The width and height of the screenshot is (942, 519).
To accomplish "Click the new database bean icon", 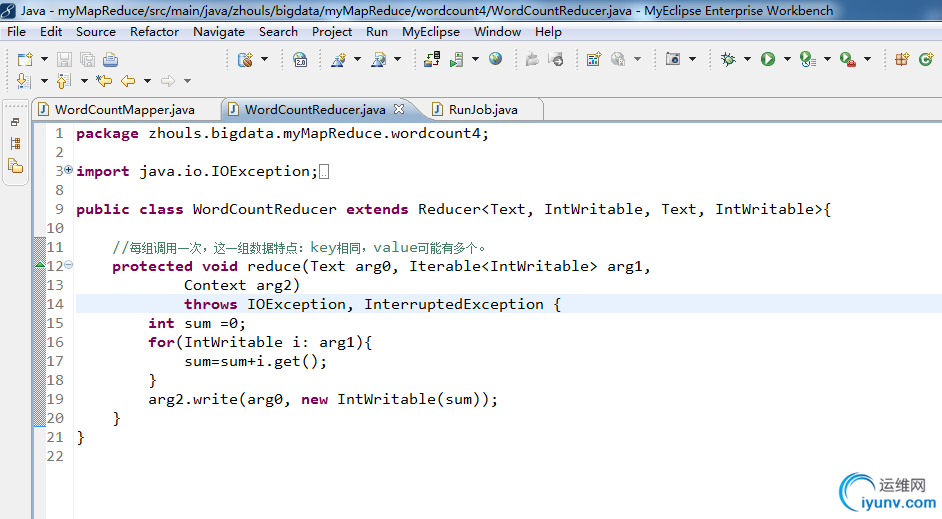I will click(x=246, y=59).
